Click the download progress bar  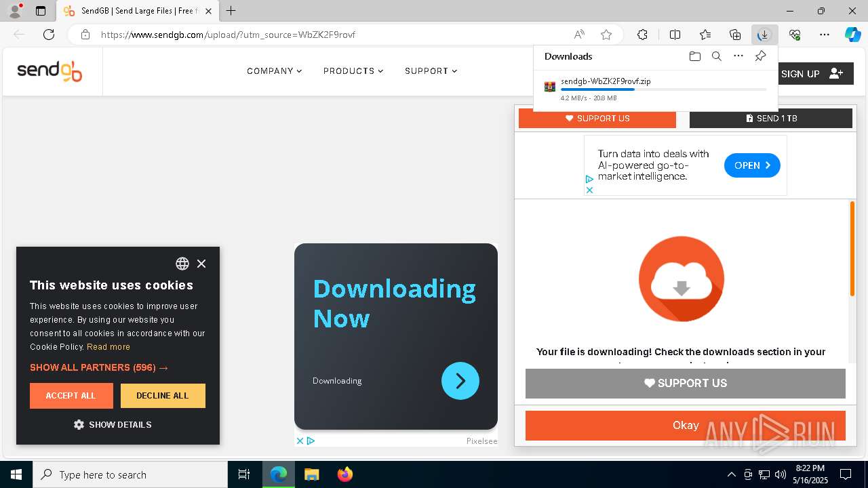coord(664,89)
